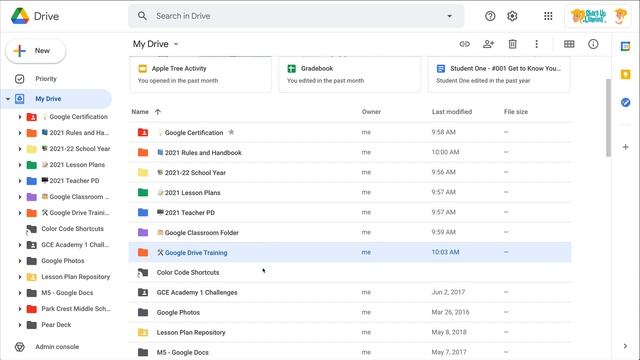Viewport: 640px width, 360px height.
Task: Expand 2021 Lesson Plans sidebar folder
Action: (x=20, y=165)
